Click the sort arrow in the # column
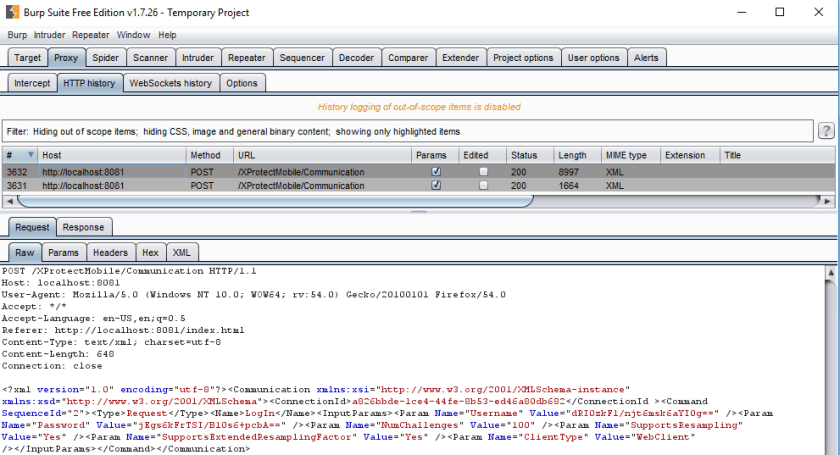The width and height of the screenshot is (840, 455). (31, 156)
